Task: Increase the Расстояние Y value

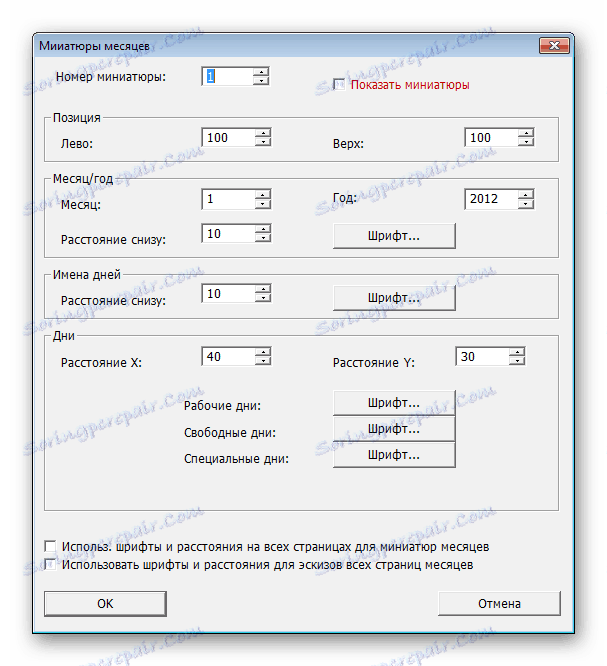Action: pyautogui.click(x=517, y=352)
